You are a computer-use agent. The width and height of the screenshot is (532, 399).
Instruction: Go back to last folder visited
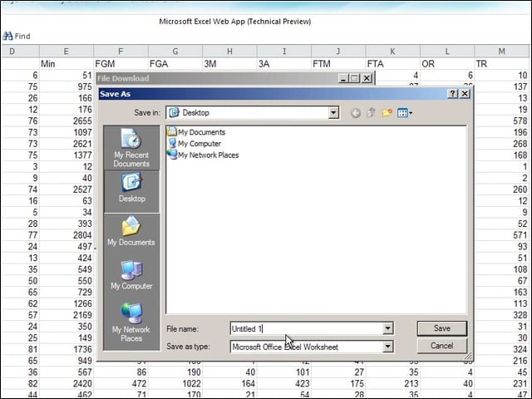356,113
